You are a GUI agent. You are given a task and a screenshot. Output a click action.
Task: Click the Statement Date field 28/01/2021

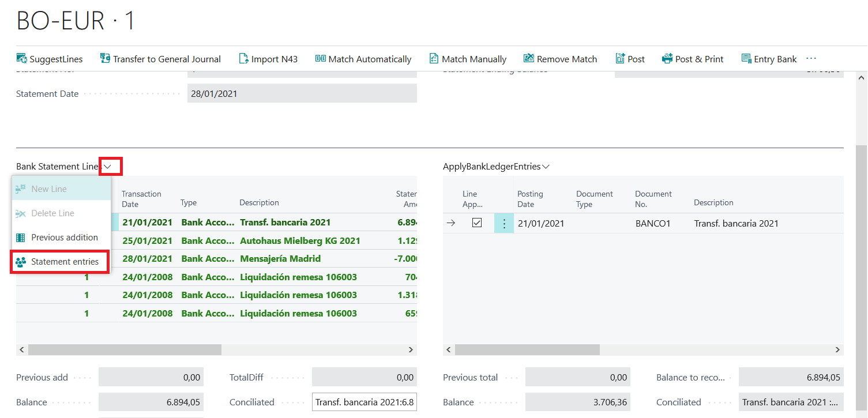(x=302, y=93)
